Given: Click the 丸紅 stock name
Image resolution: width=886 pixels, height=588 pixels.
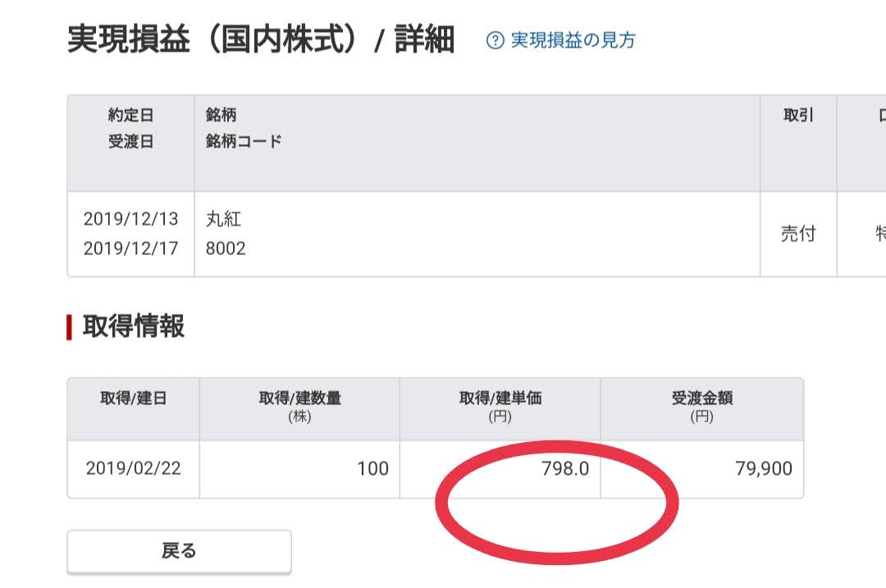Looking at the screenshot, I should 223,219.
